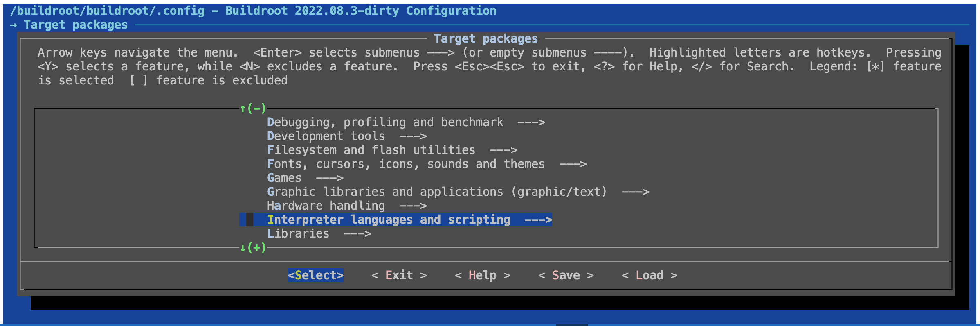Click the up scroll indicator arrow
980x326 pixels.
(x=243, y=109)
